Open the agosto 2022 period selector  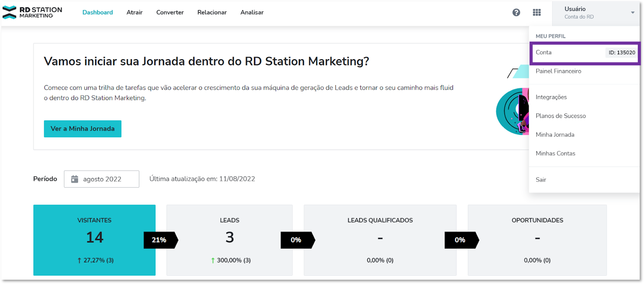tap(101, 179)
